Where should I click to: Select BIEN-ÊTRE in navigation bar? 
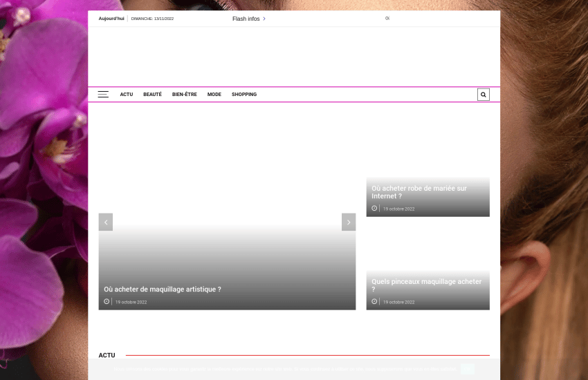pyautogui.click(x=184, y=95)
